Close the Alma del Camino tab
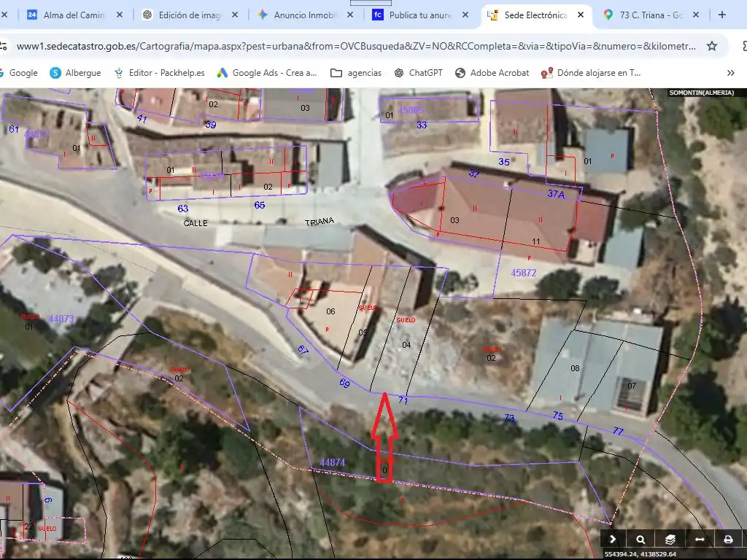The image size is (747, 560). pos(120,15)
